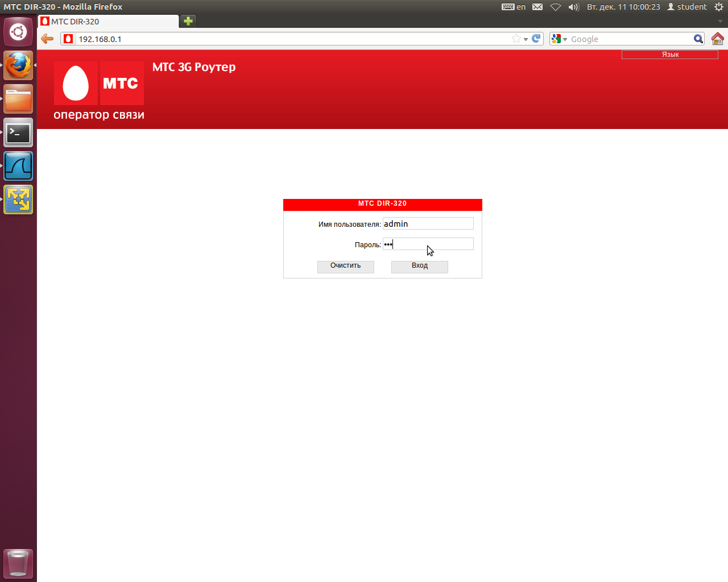Open the Ubuntu Dash home launcher
Viewport: 728px width, 582px height.
18,32
